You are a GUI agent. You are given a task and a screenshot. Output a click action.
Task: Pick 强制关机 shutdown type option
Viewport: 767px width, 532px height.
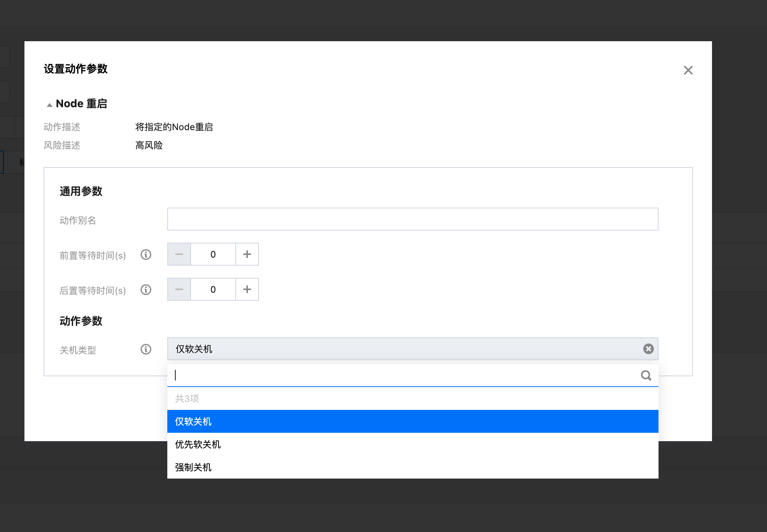coord(413,467)
